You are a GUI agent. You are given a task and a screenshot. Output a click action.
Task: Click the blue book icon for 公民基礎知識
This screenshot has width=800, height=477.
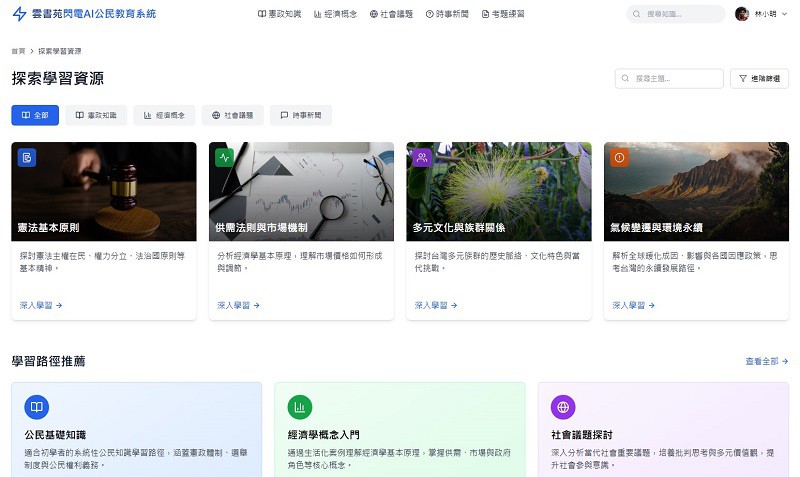click(x=36, y=407)
